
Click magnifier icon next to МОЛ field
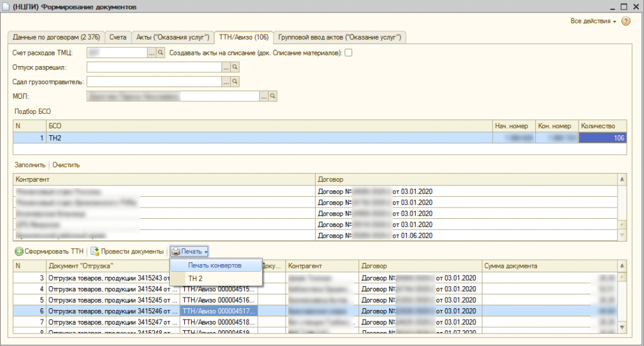[273, 96]
